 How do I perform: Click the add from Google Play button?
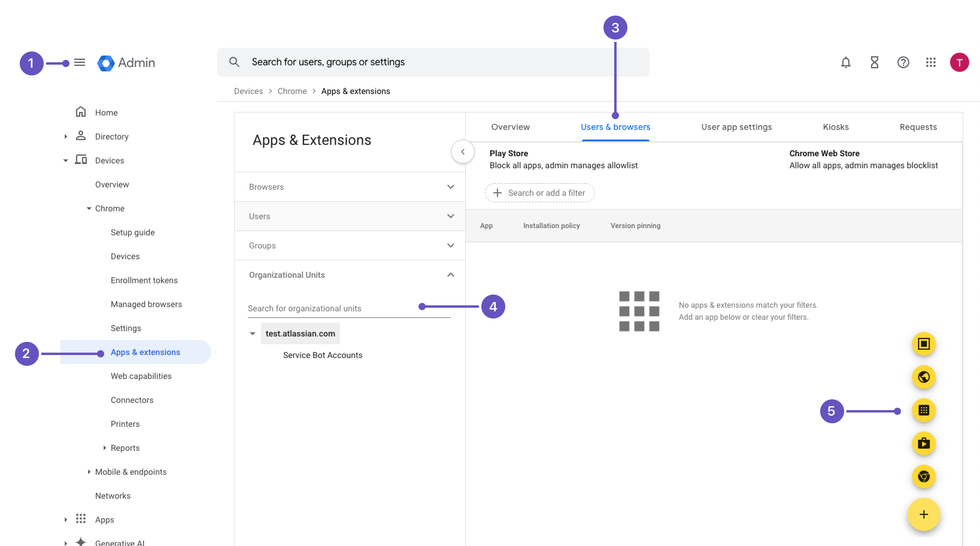click(924, 443)
